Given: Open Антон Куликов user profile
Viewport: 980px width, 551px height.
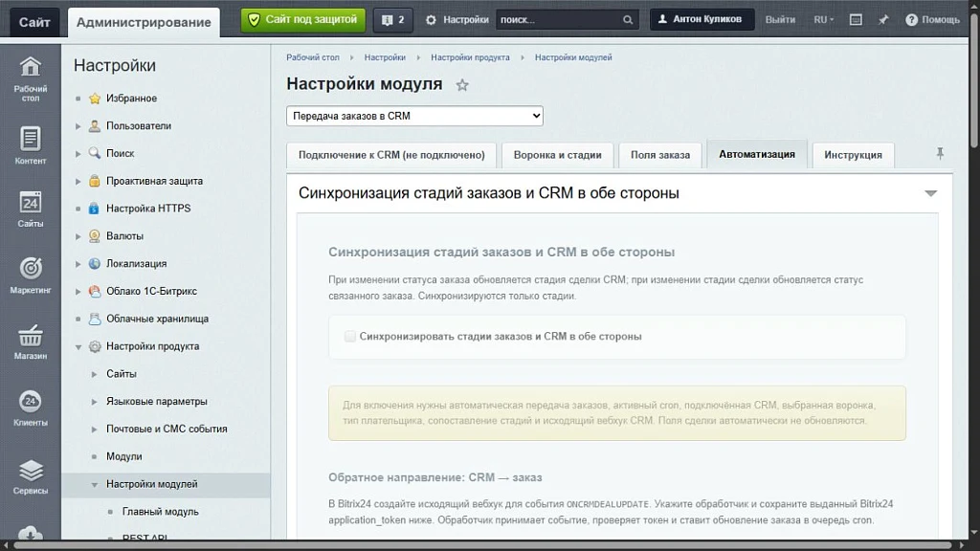Looking at the screenshot, I should [702, 19].
